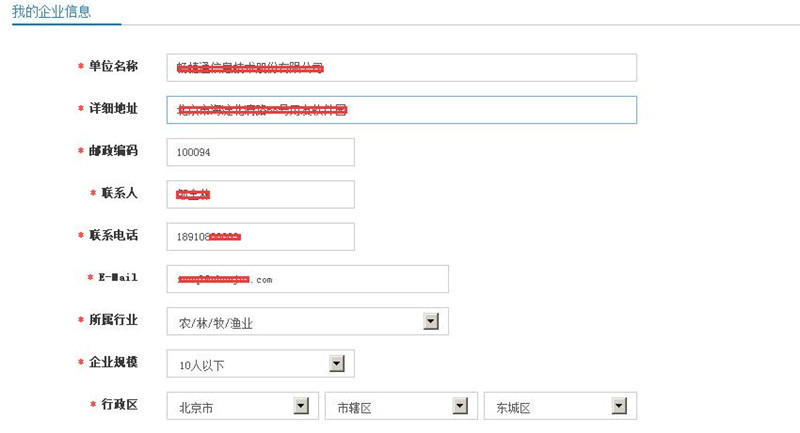Click the 所属行业 label

pos(113,320)
